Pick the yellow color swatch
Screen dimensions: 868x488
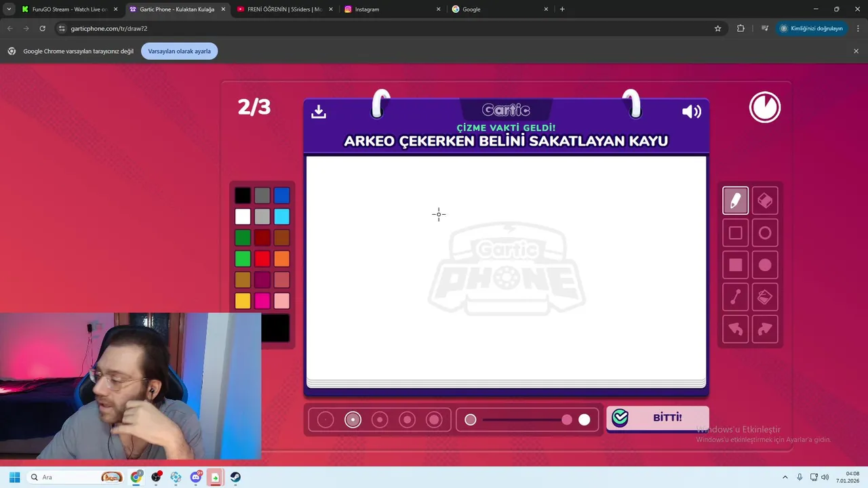(x=243, y=301)
